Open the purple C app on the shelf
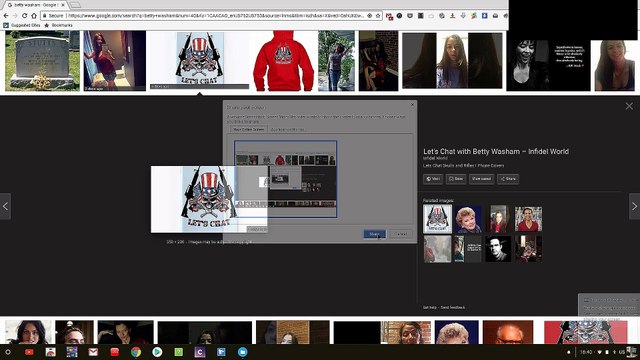The image size is (640, 360). point(200,351)
